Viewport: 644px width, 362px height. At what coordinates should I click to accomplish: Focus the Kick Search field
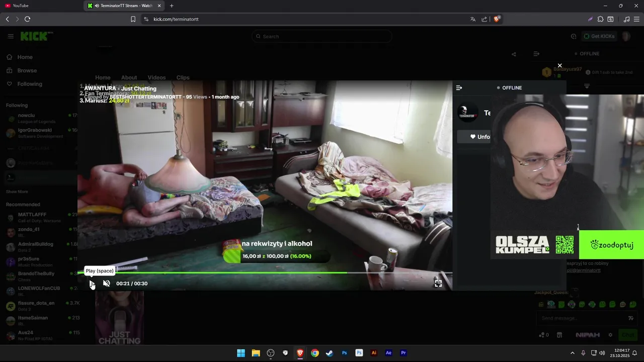[322, 36]
